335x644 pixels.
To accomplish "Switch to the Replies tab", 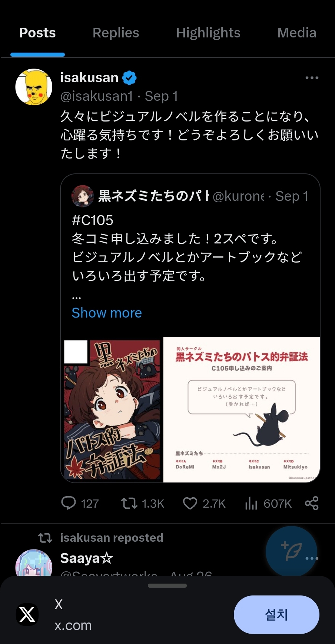I will coord(116,33).
